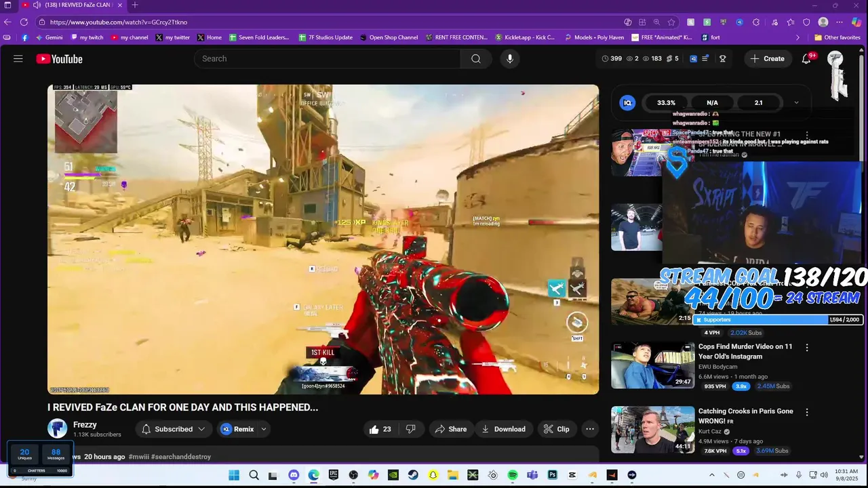The height and width of the screenshot is (488, 868).
Task: Show hidden system tray icons chevron
Action: (711, 475)
